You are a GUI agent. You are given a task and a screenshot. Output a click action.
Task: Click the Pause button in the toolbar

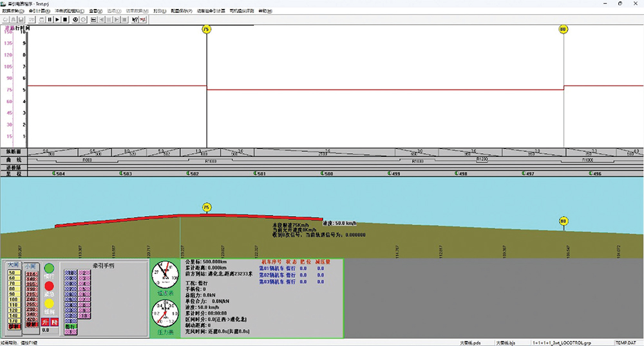50,19
